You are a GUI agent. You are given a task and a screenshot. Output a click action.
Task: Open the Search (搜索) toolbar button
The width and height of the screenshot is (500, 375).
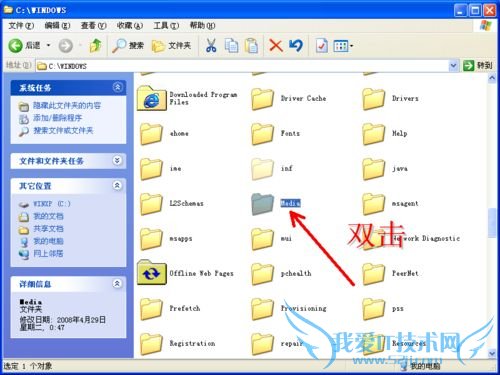(x=128, y=45)
